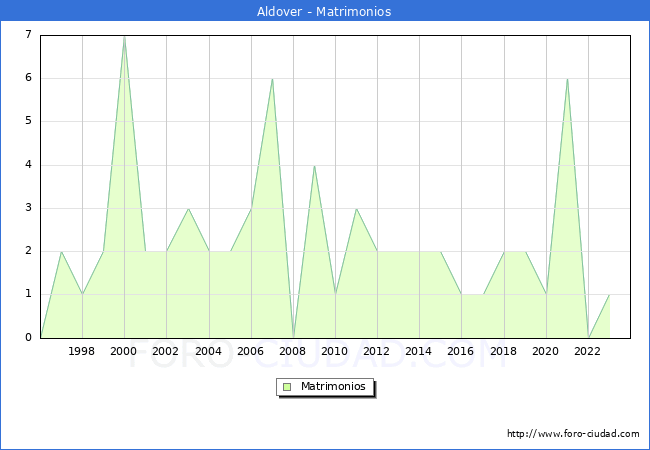Select the 2008 label on x-axis

(x=293, y=351)
